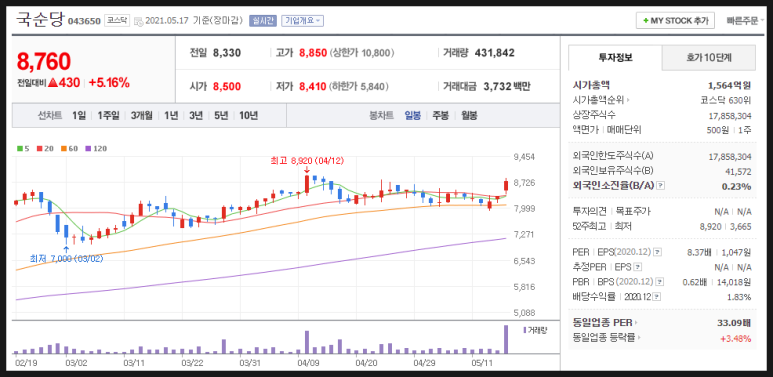Click the tall 04/09 volume bar
The image size is (773, 377).
pyautogui.click(x=307, y=342)
